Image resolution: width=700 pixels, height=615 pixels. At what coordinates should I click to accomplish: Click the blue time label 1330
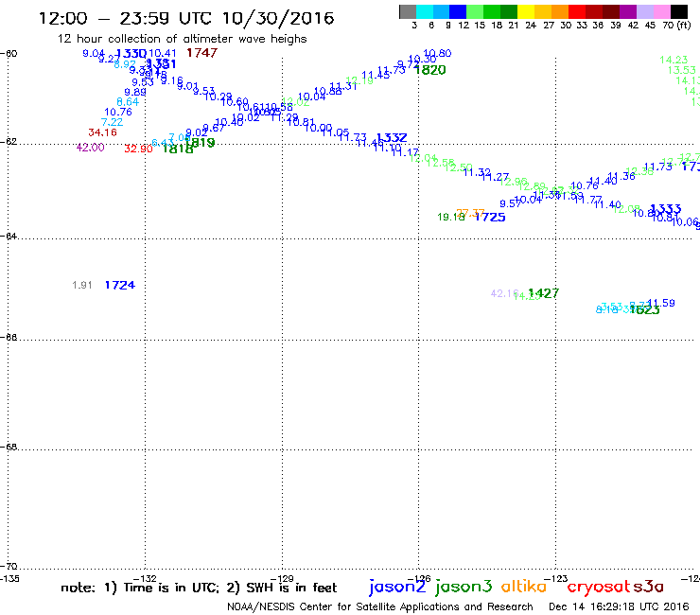pyautogui.click(x=131, y=54)
